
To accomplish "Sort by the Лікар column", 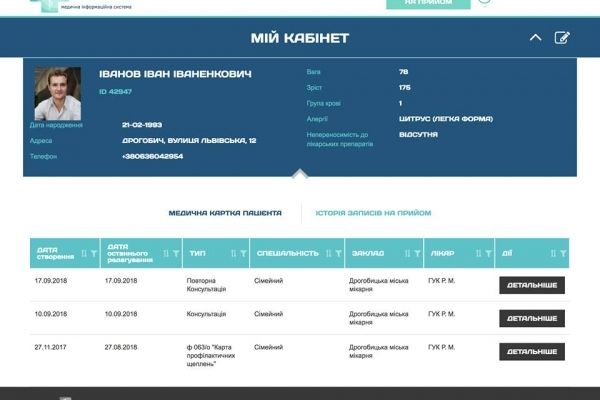I will [479, 254].
